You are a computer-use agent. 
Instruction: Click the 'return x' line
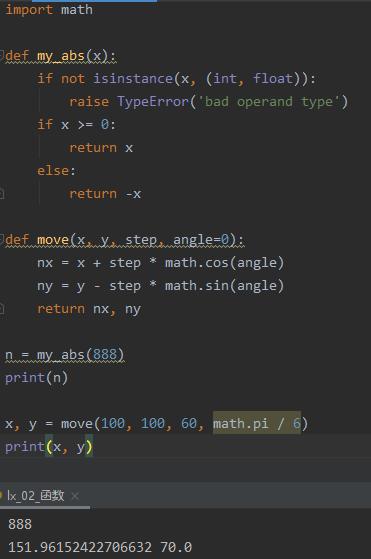101,148
